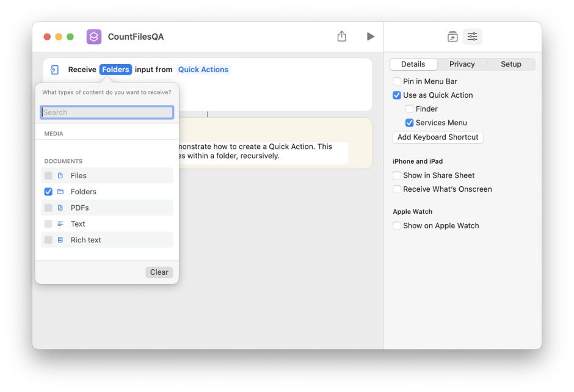Viewport: 574px width, 392px height.
Task: Click the purple Shortcuts app icon
Action: pyautogui.click(x=94, y=37)
